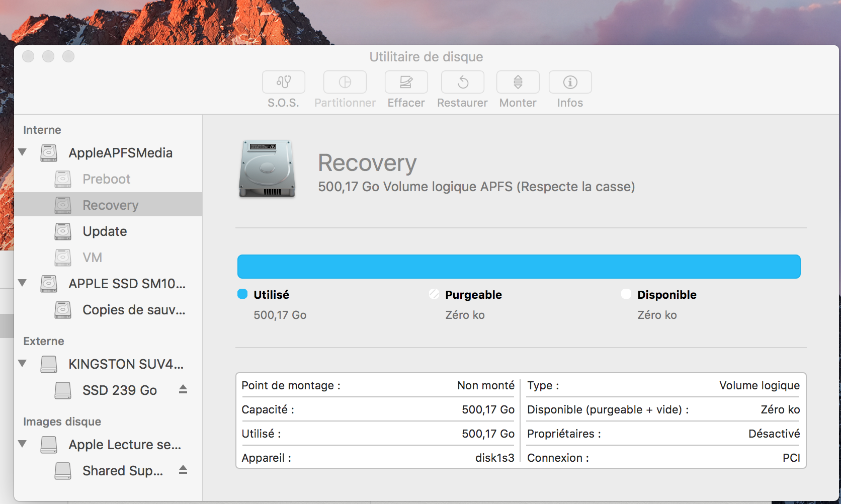Eject the Shared Sup... disk image
The image size is (841, 504).
pyautogui.click(x=183, y=470)
